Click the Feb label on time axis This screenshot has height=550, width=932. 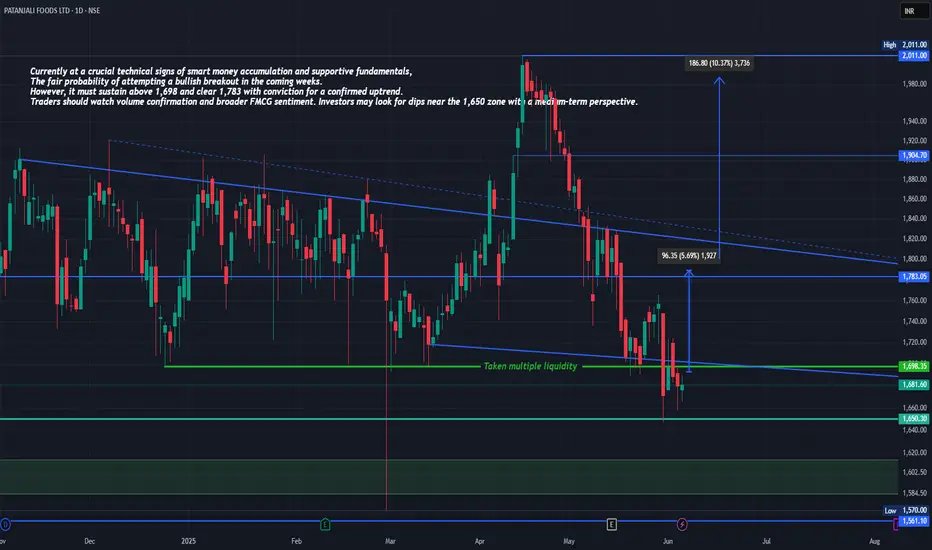296,541
